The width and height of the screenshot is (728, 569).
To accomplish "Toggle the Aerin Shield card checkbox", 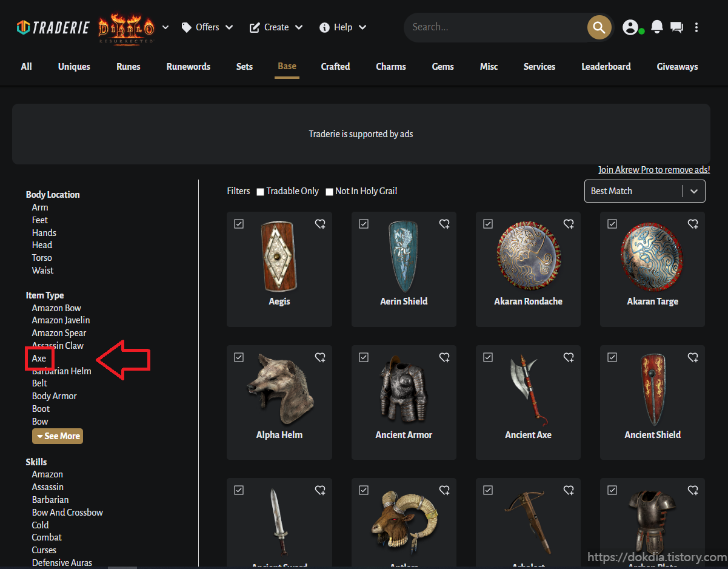I will click(x=363, y=224).
